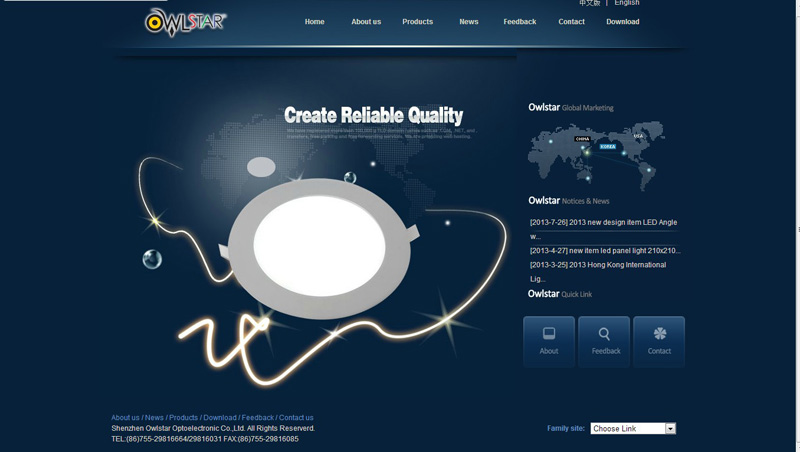Switch to the Chinese version

[589, 3]
